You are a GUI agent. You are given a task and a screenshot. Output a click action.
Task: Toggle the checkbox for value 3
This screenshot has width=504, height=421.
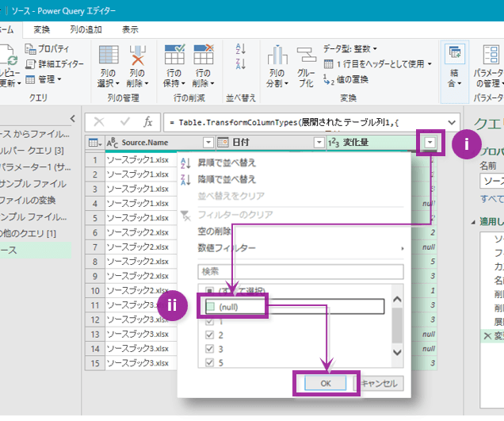[211, 349]
